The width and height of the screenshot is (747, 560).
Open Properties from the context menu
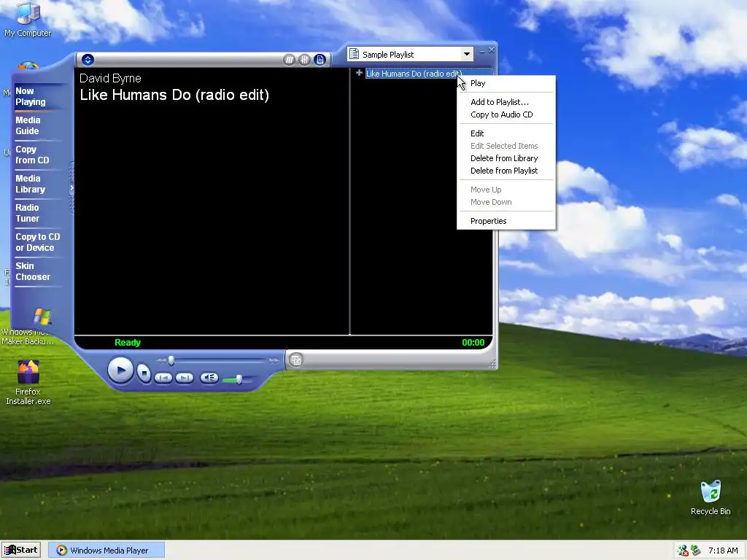pos(506,221)
